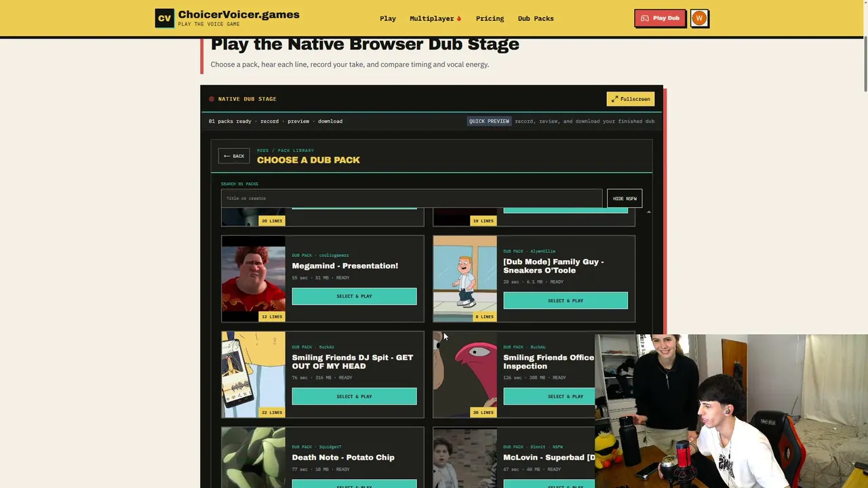Image resolution: width=868 pixels, height=488 pixels.
Task: Open the Play menu item
Action: coord(388,18)
